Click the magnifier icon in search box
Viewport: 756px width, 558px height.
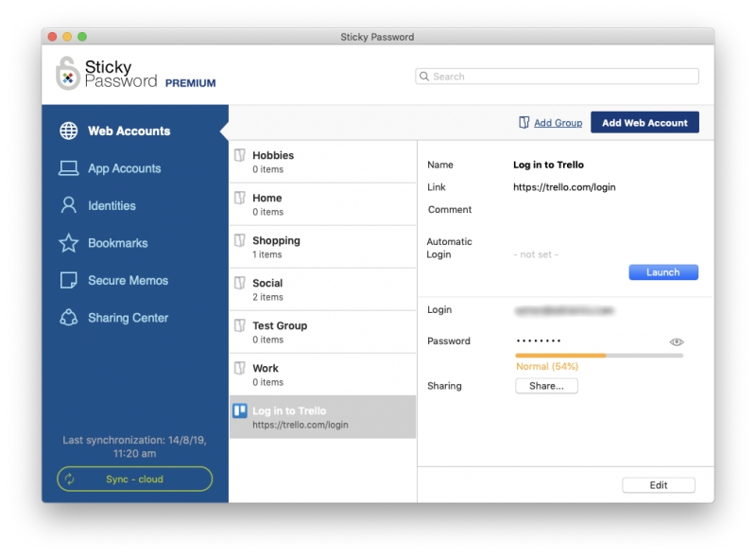pyautogui.click(x=424, y=77)
